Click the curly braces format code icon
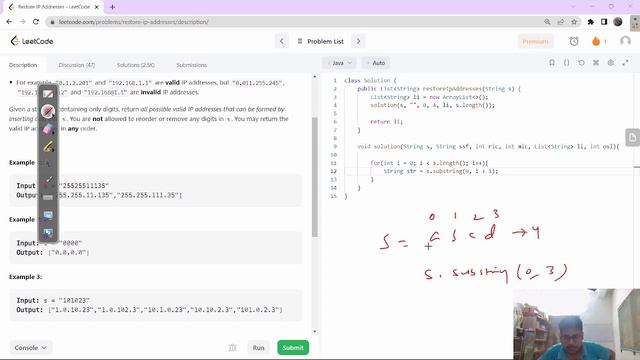The image size is (640, 360). 567,63
